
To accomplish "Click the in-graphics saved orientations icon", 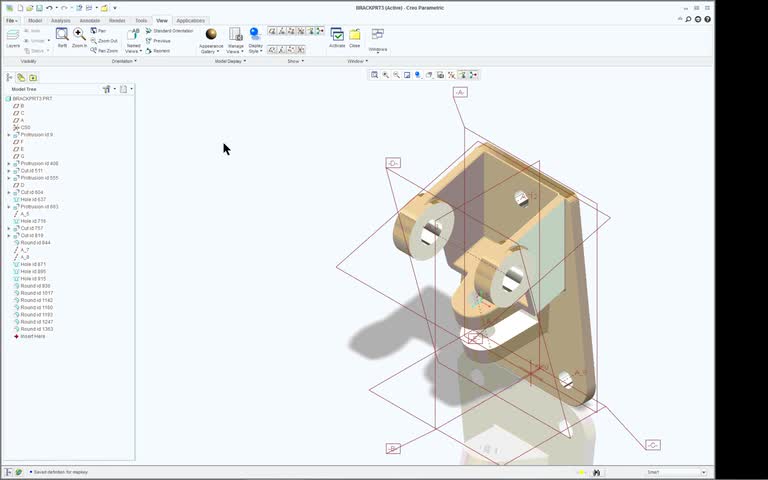I will click(429, 75).
